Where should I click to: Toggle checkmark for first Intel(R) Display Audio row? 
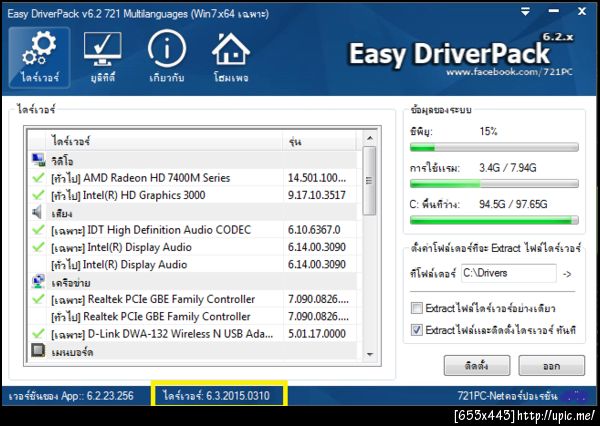click(38, 247)
